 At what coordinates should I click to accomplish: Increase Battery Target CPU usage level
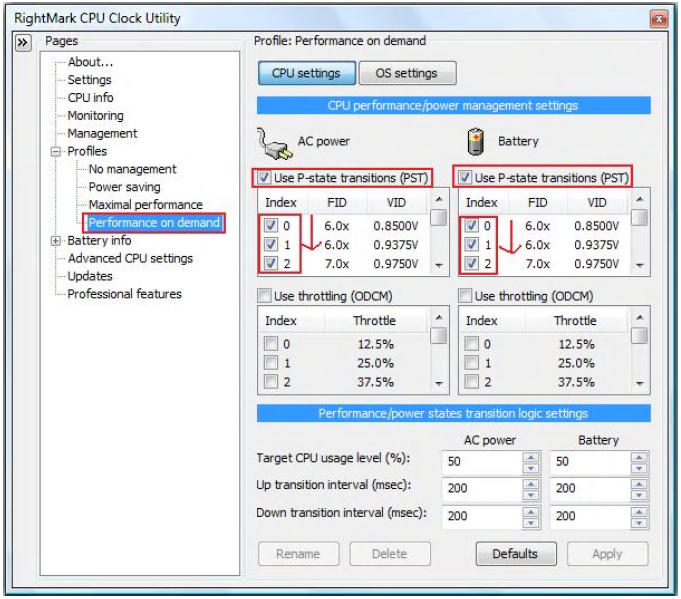[x=639, y=457]
